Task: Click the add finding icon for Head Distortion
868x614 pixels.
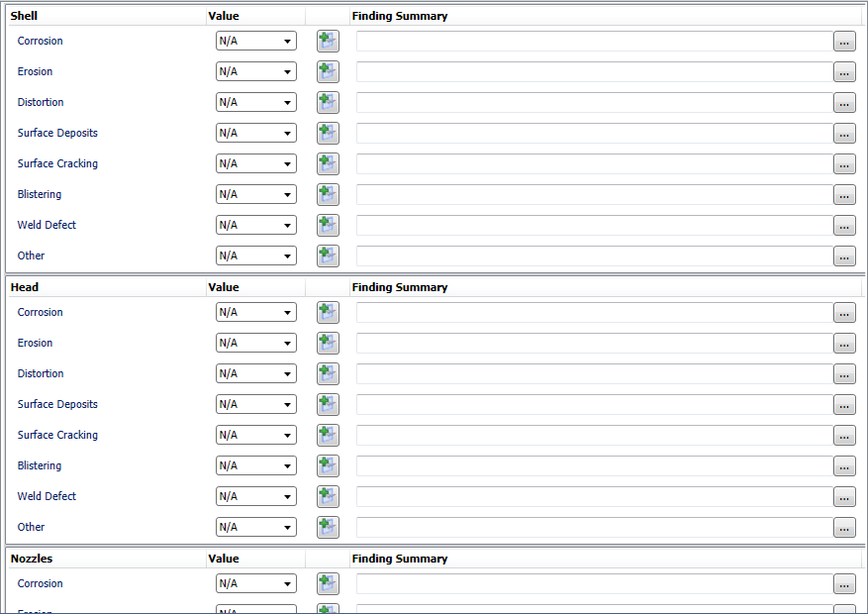Action: point(327,373)
